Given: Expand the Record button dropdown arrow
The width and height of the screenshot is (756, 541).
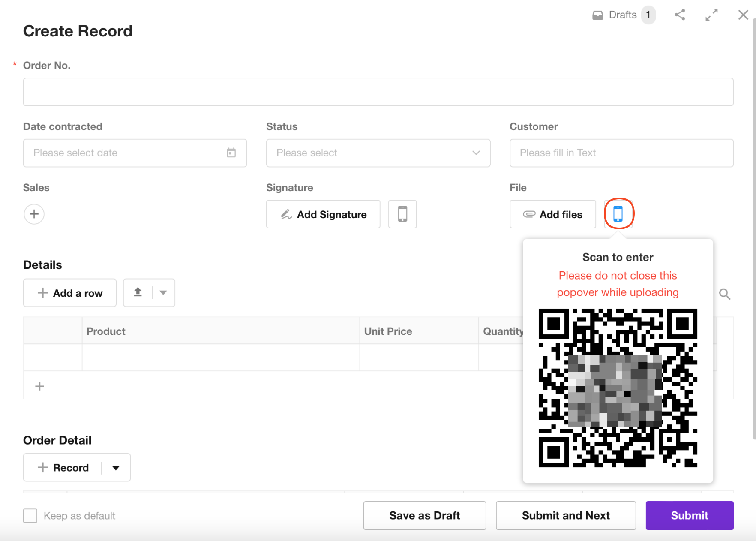Looking at the screenshot, I should pos(116,468).
